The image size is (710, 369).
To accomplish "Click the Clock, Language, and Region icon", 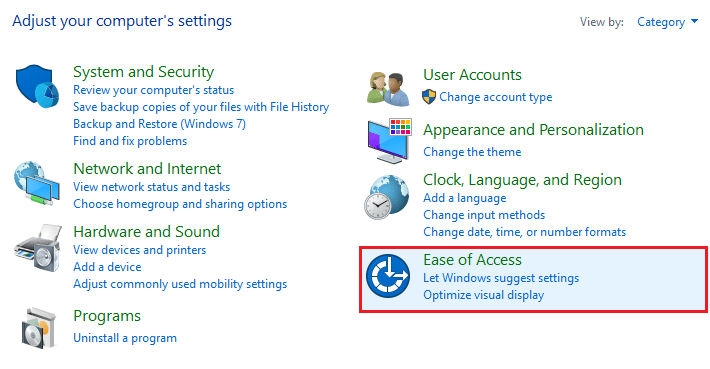I will [387, 197].
